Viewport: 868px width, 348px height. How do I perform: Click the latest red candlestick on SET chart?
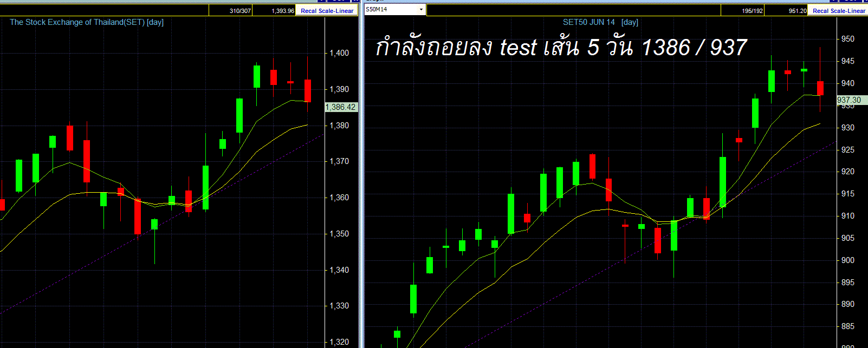tap(308, 90)
